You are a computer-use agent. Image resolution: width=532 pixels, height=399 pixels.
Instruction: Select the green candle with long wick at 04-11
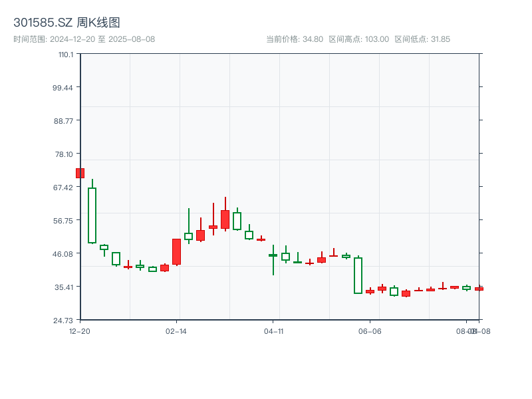pyautogui.click(x=273, y=259)
